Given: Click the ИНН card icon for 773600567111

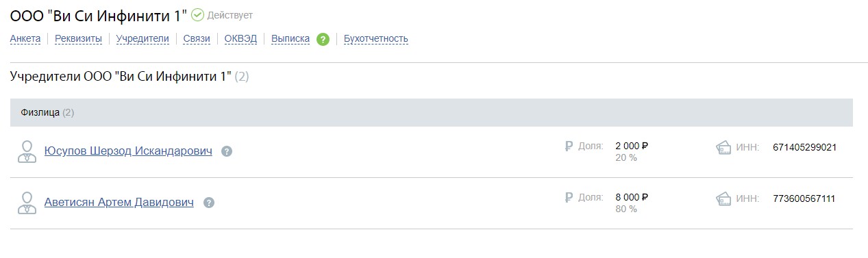Looking at the screenshot, I should click(x=723, y=198).
